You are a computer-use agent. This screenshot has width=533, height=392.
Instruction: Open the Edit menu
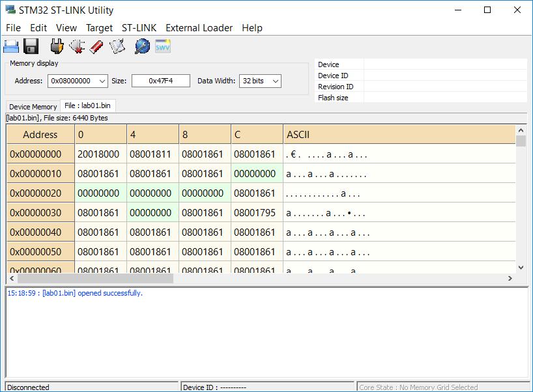[x=38, y=28]
